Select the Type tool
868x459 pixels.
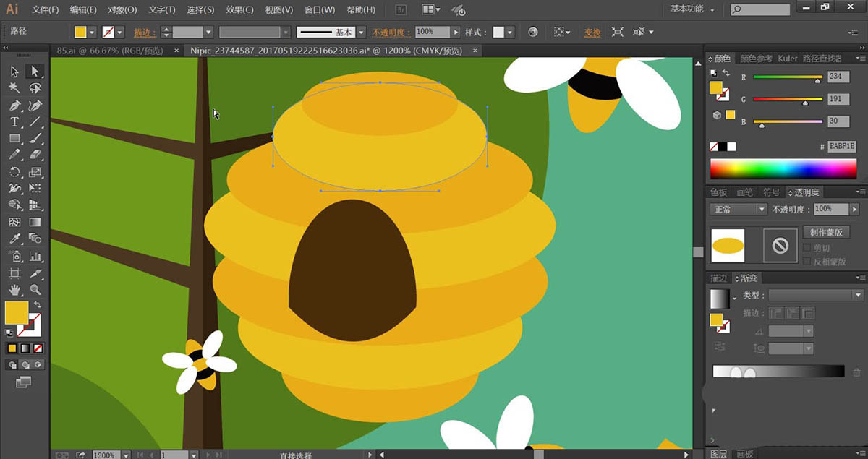click(14, 121)
